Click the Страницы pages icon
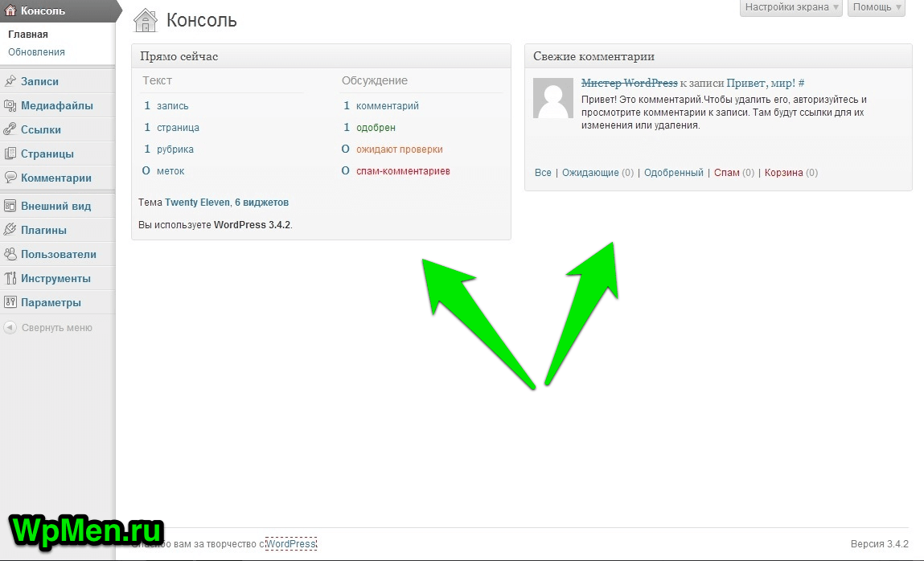 10,154
